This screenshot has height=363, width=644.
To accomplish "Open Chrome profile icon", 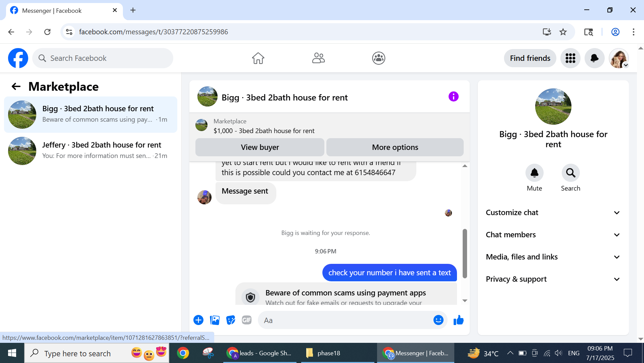I will [615, 32].
